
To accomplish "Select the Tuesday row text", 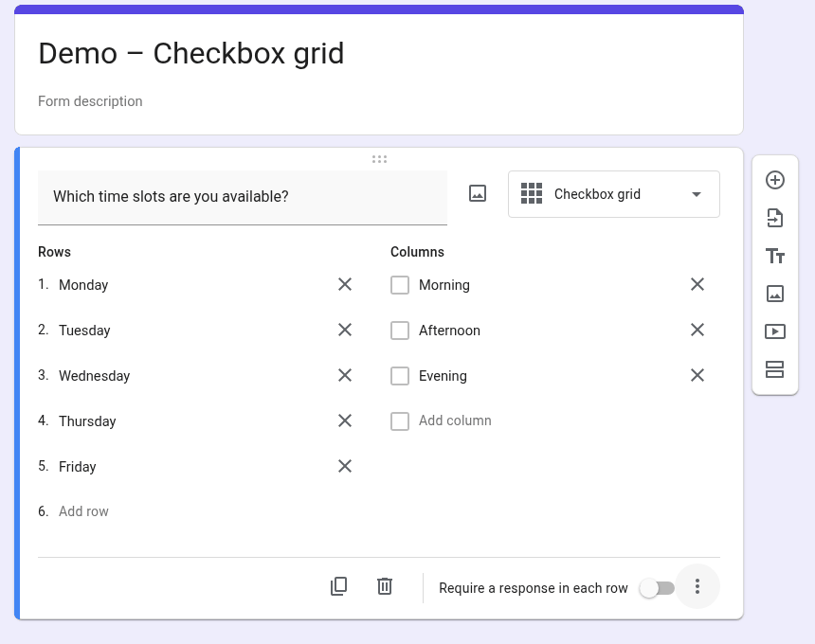I will (x=84, y=331).
